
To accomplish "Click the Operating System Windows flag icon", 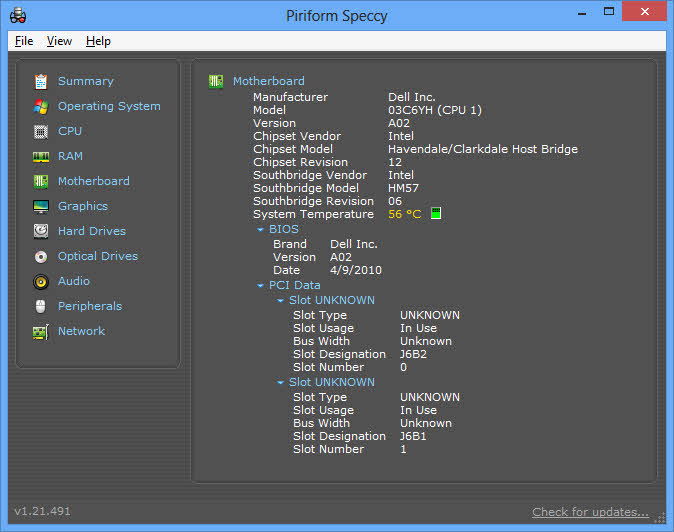I will (x=41, y=106).
